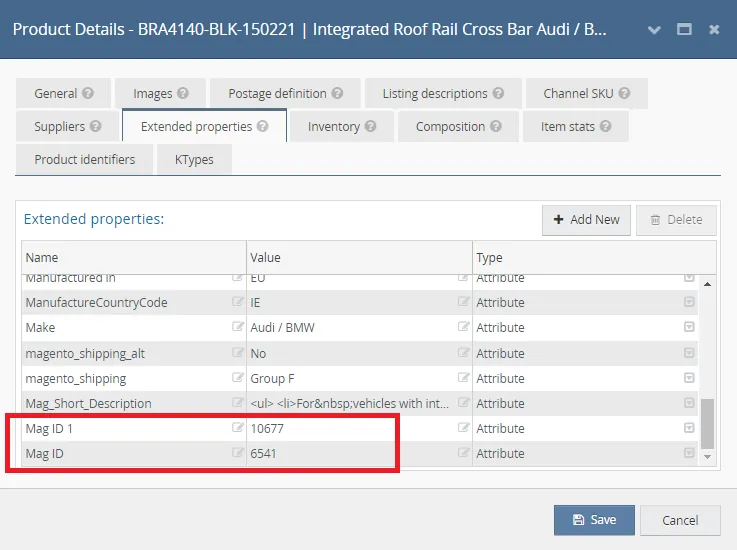Screen dimensions: 737x550
Task: Edit value IE of ManufactureCountryCode row
Action: (463, 301)
